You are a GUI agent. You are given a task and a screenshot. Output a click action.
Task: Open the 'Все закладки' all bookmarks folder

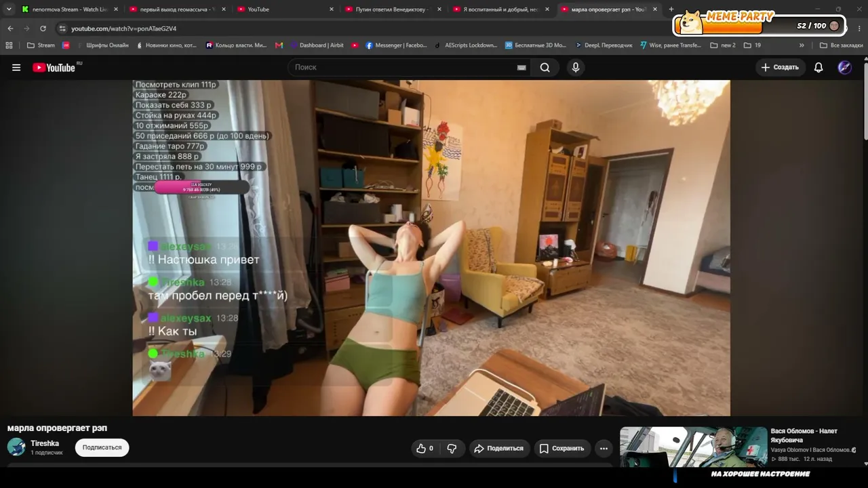[x=841, y=45]
